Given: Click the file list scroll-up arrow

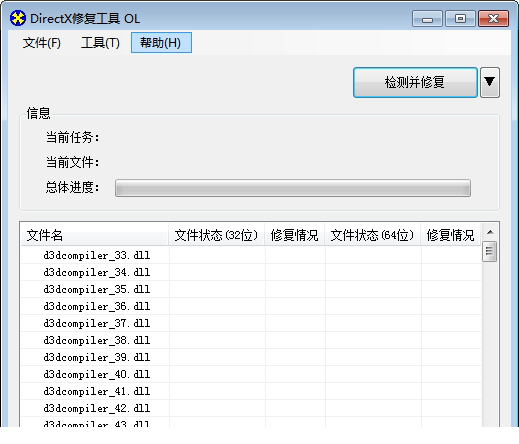Looking at the screenshot, I should click(x=490, y=232).
